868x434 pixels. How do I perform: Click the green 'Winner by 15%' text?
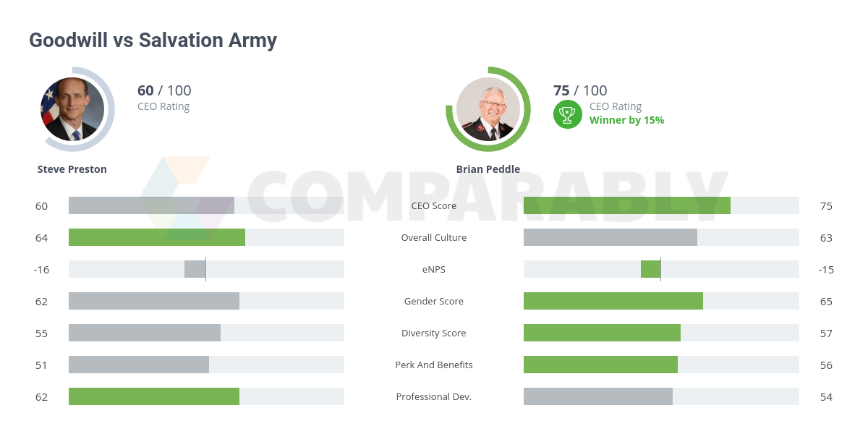[626, 120]
